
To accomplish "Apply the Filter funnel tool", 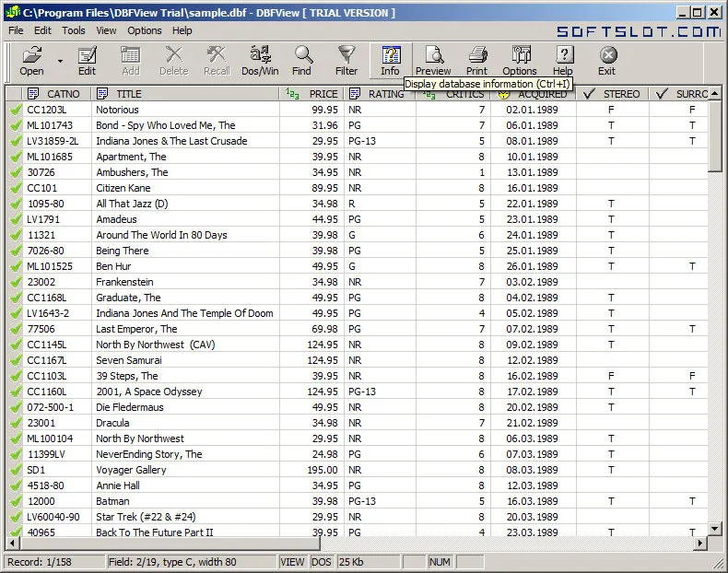I will 346,60.
